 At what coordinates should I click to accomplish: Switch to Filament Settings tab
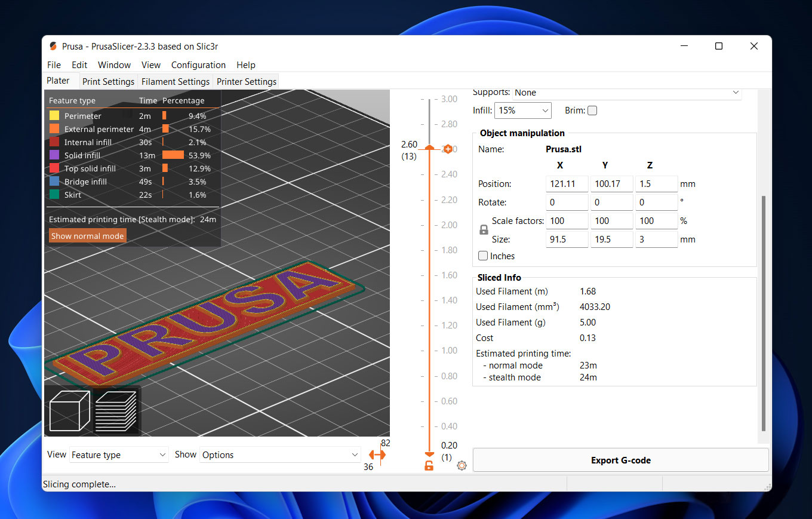tap(176, 82)
